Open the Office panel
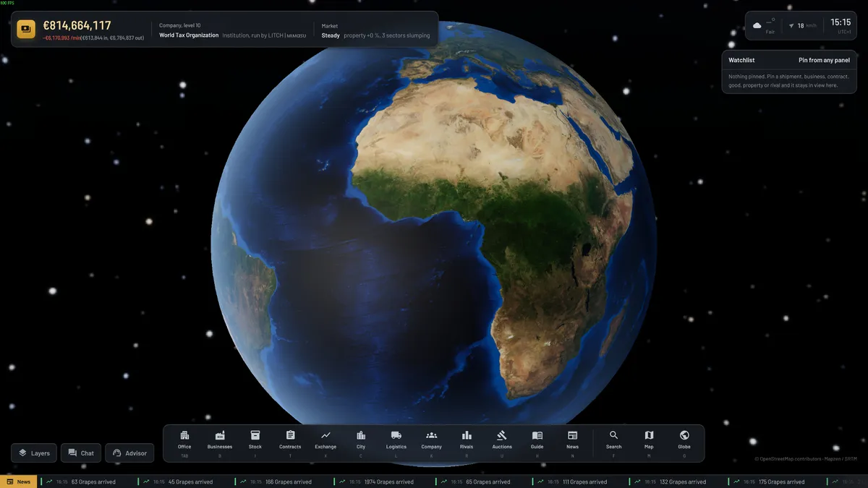Viewport: 868px width, 488px height. tap(184, 442)
